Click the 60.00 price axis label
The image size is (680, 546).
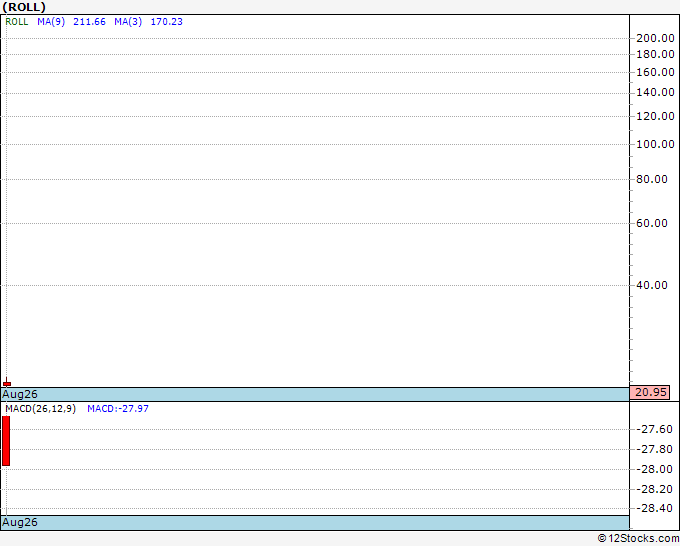click(x=652, y=223)
